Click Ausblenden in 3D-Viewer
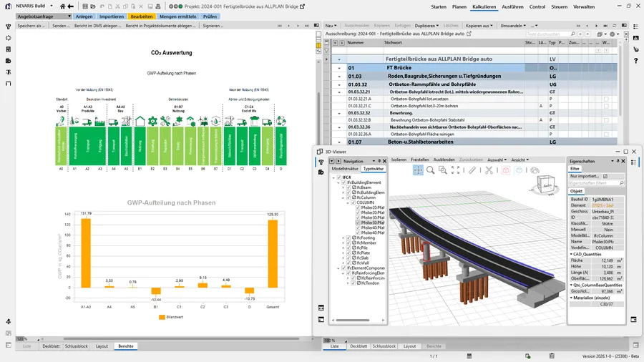 point(444,160)
